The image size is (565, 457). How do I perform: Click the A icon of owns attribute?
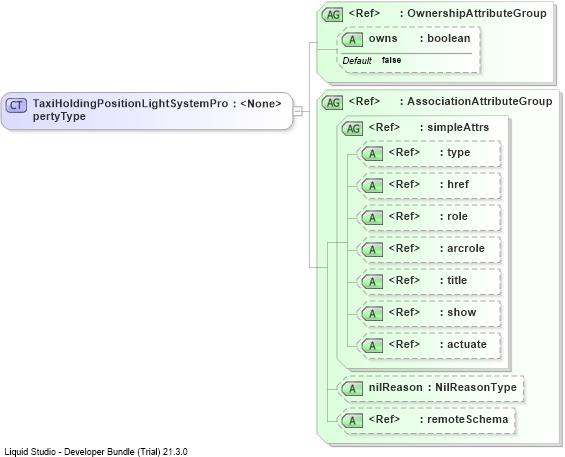click(x=352, y=40)
